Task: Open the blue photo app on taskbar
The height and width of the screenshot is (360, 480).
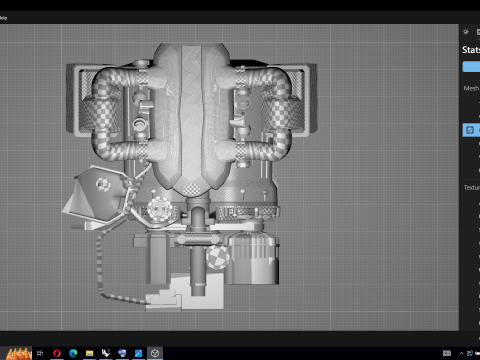Action: (x=138, y=353)
